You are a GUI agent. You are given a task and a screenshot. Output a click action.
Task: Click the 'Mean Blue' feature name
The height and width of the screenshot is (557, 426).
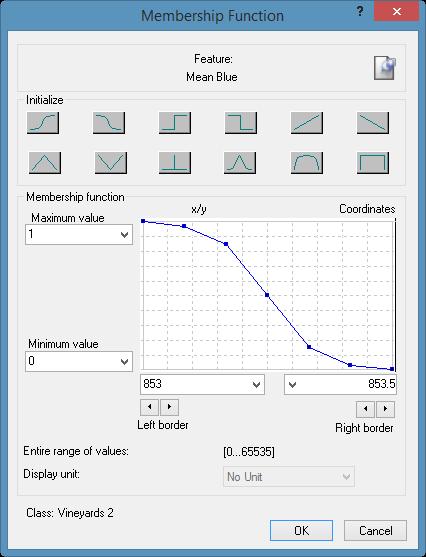(x=212, y=77)
